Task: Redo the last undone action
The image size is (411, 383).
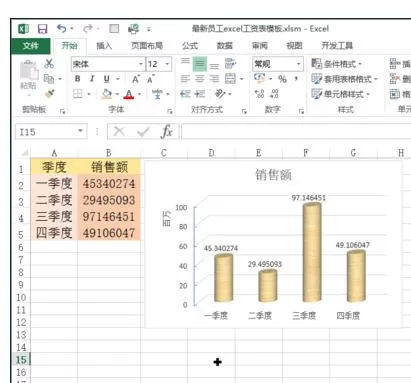Action: [x=88, y=29]
